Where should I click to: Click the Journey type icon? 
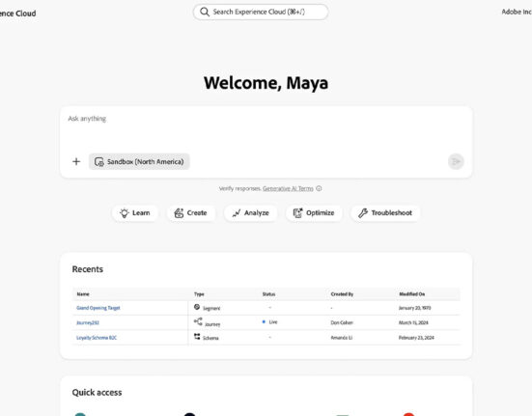click(198, 321)
